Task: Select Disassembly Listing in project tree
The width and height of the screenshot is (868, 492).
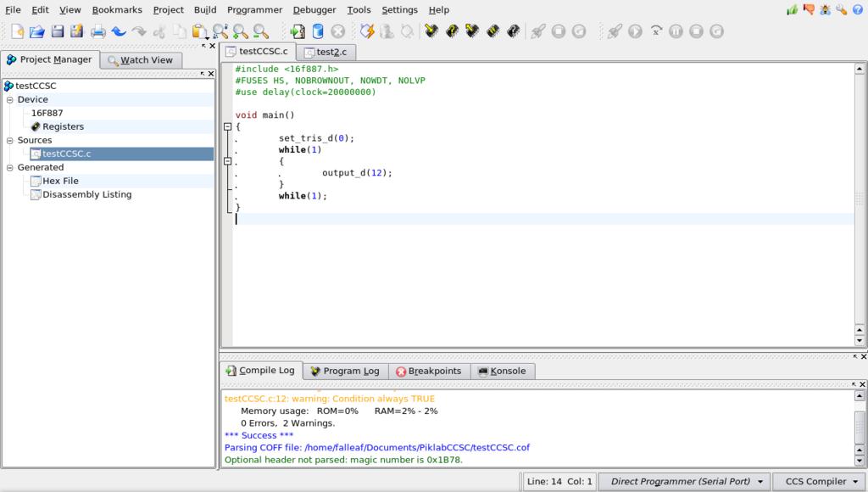Action: point(86,194)
